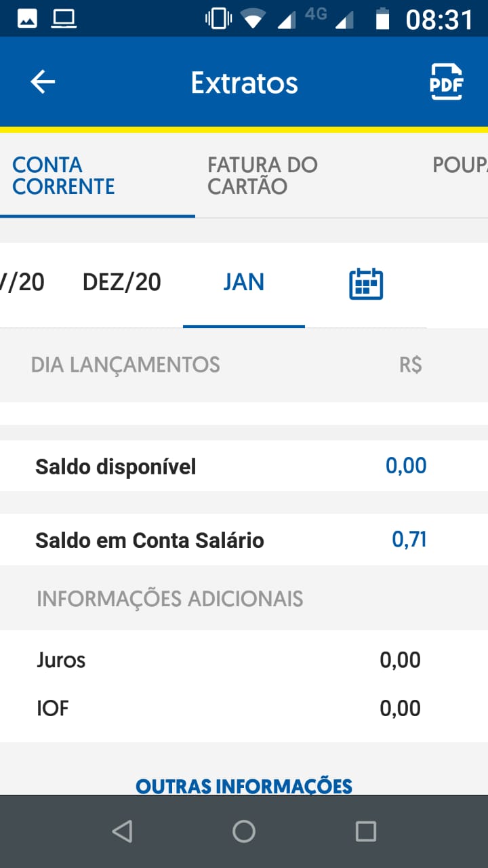Tap the back arrow in Extratos header
The image size is (488, 868).
(x=43, y=82)
